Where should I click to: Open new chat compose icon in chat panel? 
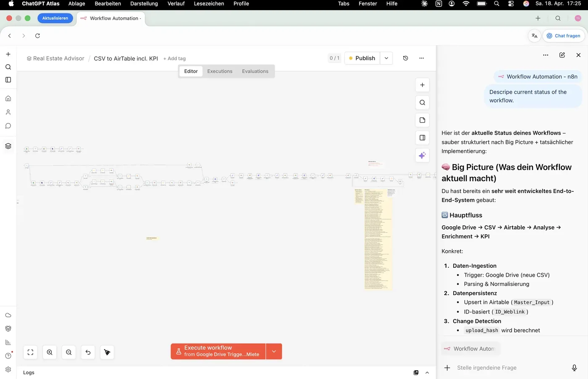[562, 55]
